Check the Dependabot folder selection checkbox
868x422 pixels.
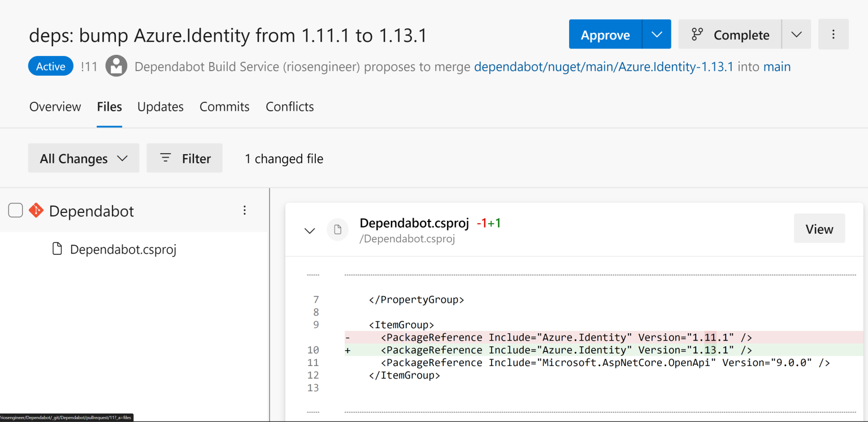pyautogui.click(x=15, y=210)
